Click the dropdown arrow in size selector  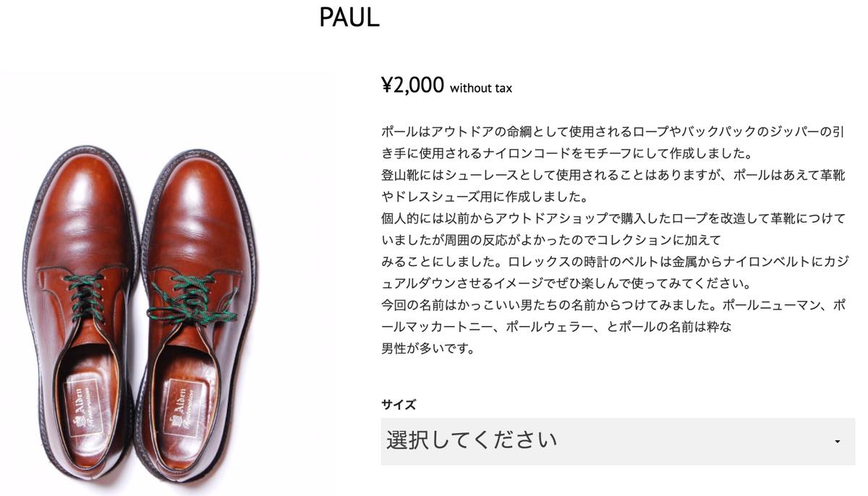pyautogui.click(x=837, y=442)
